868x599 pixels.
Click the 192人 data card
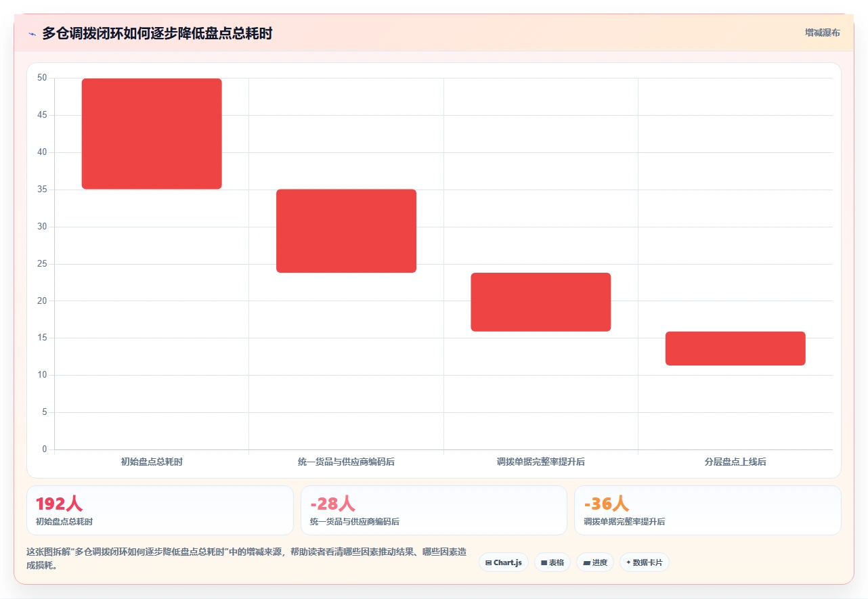tap(160, 510)
